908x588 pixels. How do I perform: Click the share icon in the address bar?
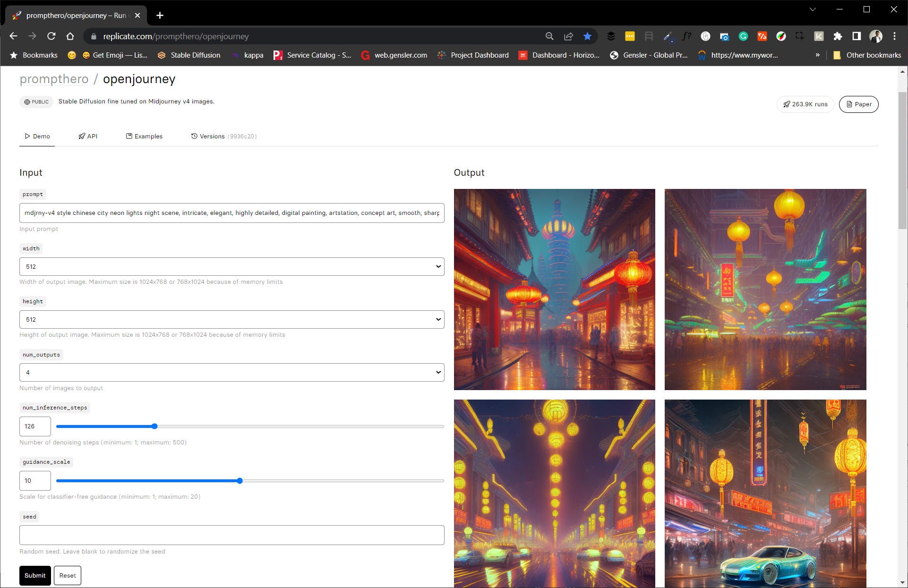click(568, 36)
